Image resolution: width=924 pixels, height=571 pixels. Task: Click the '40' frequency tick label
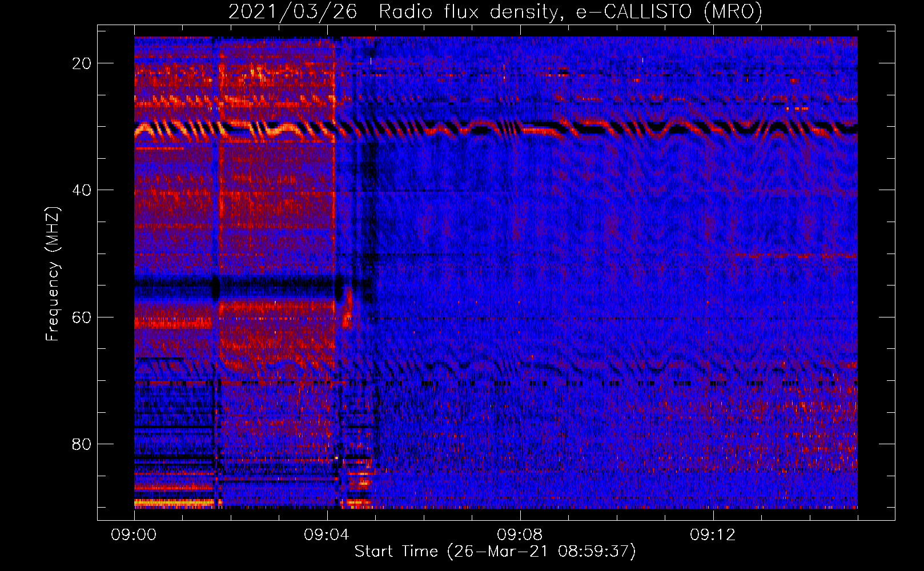tap(82, 190)
